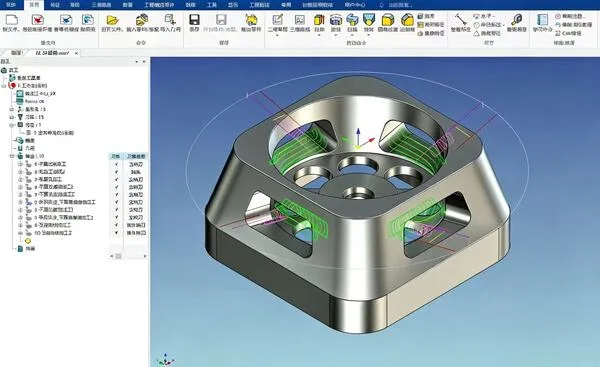Click the New File blank-page icon
600x367 pixels.
point(11,20)
